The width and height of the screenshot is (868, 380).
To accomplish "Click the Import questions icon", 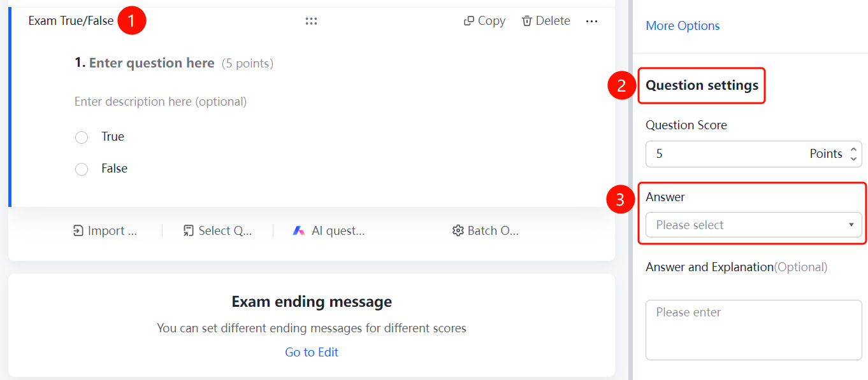I will tap(78, 230).
